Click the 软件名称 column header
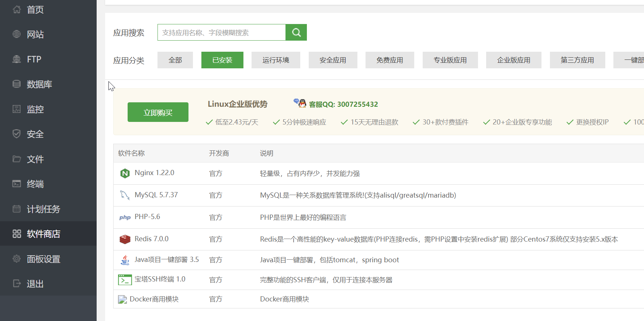 click(x=131, y=153)
